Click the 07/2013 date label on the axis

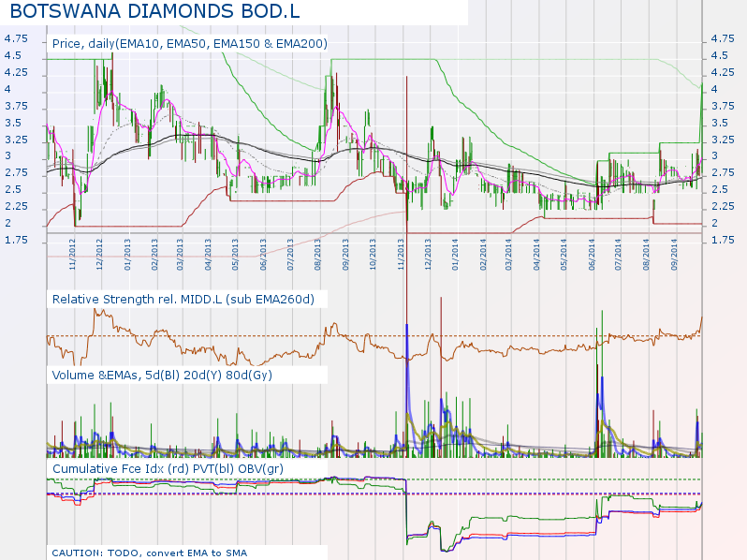point(290,255)
